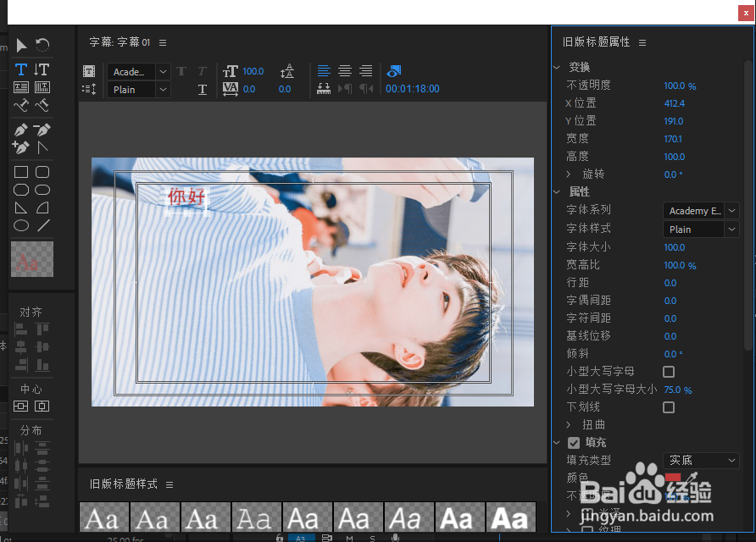Screen dimensions: 756x542
Task: Click the background timecode 00:01:18:00
Action: coord(412,89)
